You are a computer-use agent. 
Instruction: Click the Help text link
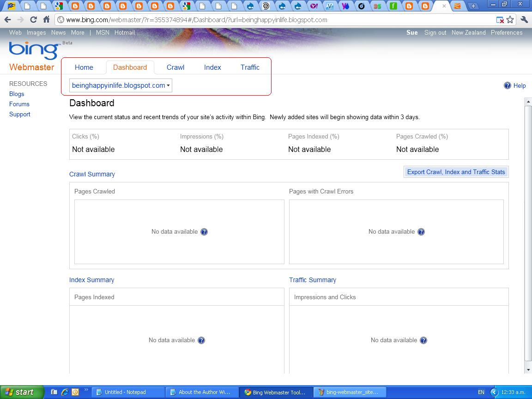tap(520, 85)
